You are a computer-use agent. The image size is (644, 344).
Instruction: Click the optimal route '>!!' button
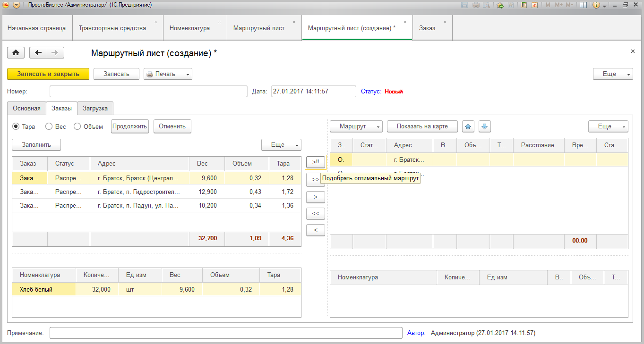click(316, 162)
